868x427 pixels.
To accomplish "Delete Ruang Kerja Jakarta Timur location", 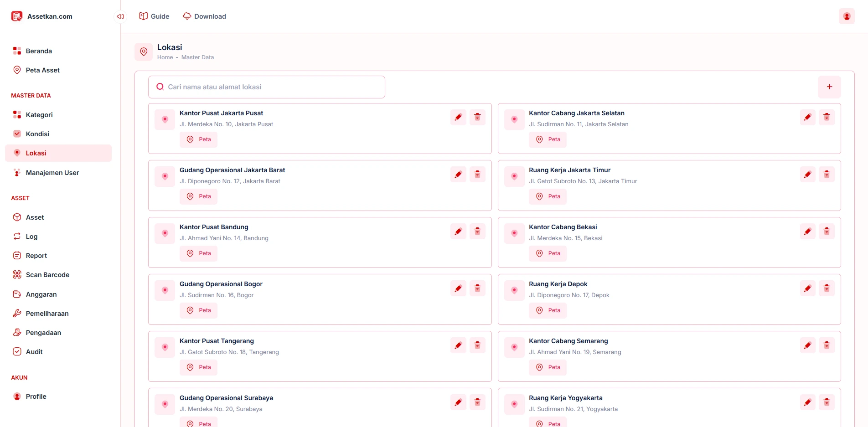I will click(x=827, y=175).
